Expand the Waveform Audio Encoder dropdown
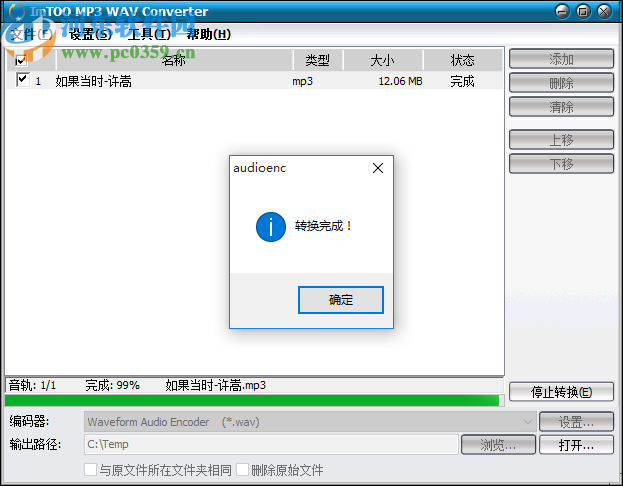 [x=528, y=422]
